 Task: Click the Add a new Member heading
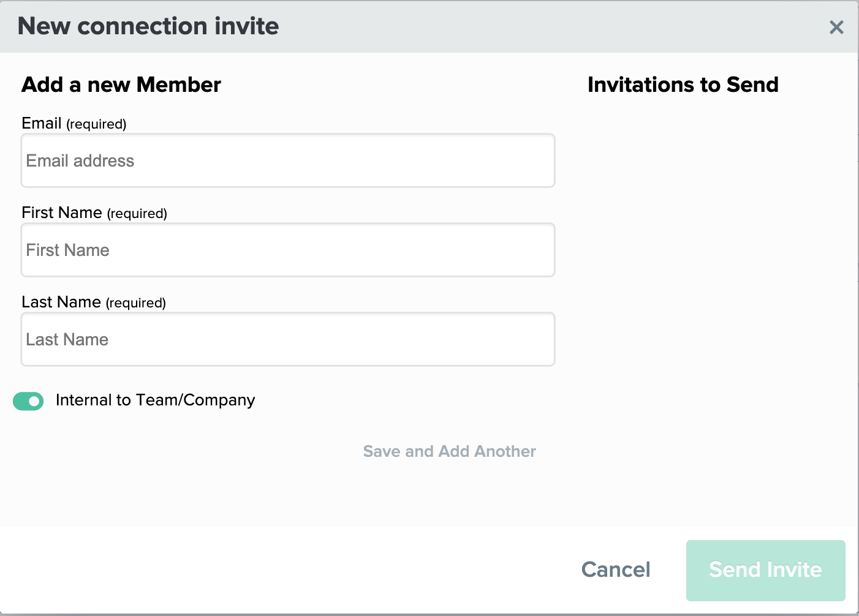click(x=121, y=85)
